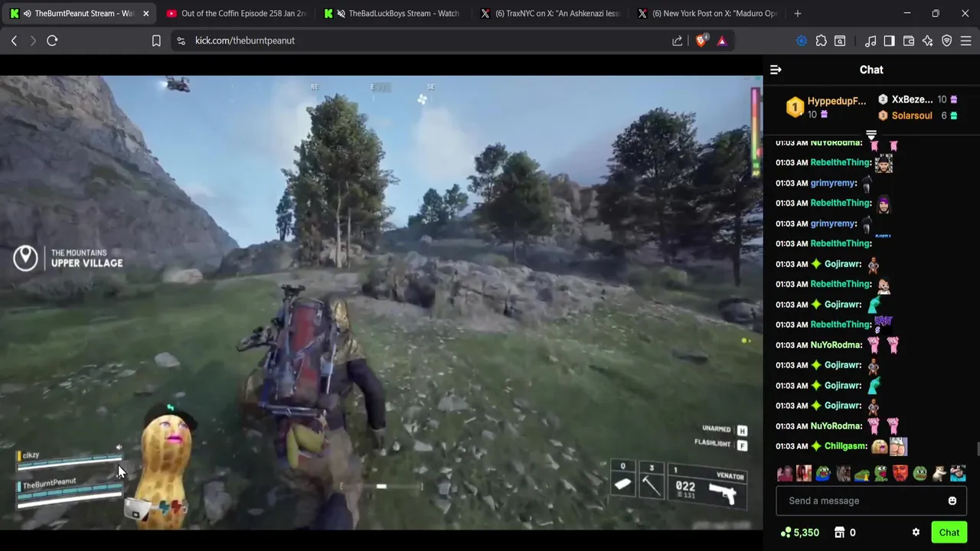The height and width of the screenshot is (551, 980).
Task: Open the green channel points balance 5,350
Action: (800, 533)
